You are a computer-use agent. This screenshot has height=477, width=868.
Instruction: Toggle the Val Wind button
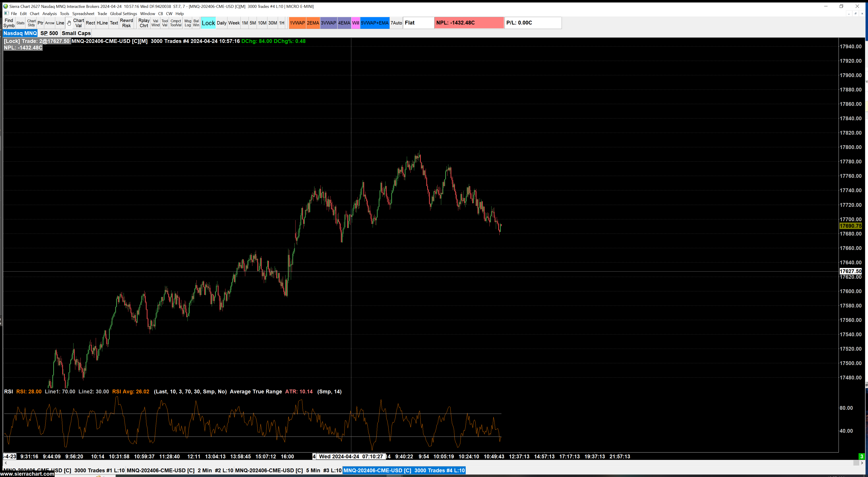point(155,23)
